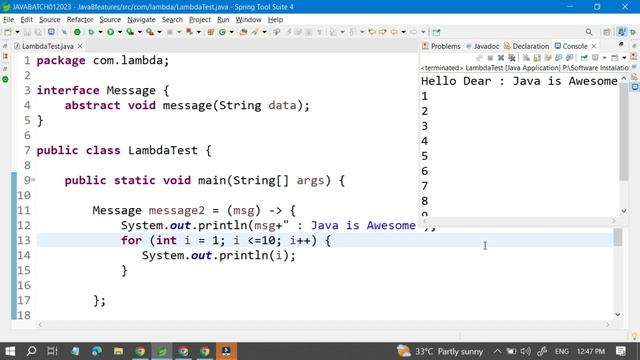Screen dimensions: 640x360
Task: Click the Back navigation arrow icon
Action: (394, 32)
